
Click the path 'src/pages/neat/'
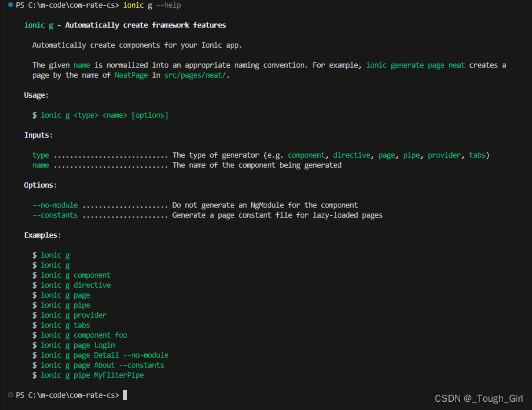coord(195,75)
